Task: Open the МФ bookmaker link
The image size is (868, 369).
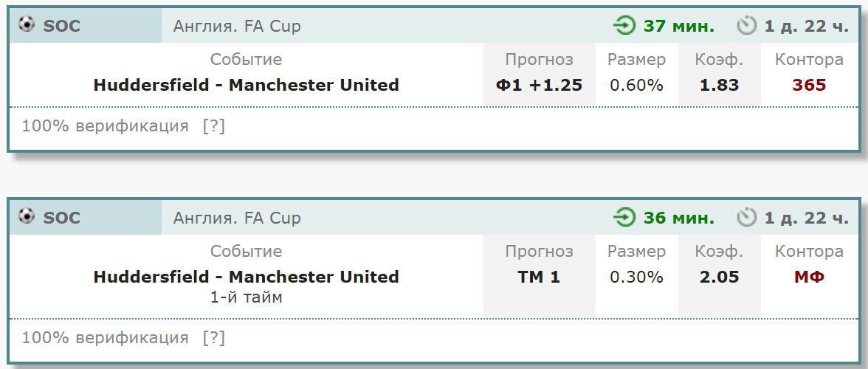Action: [x=809, y=277]
